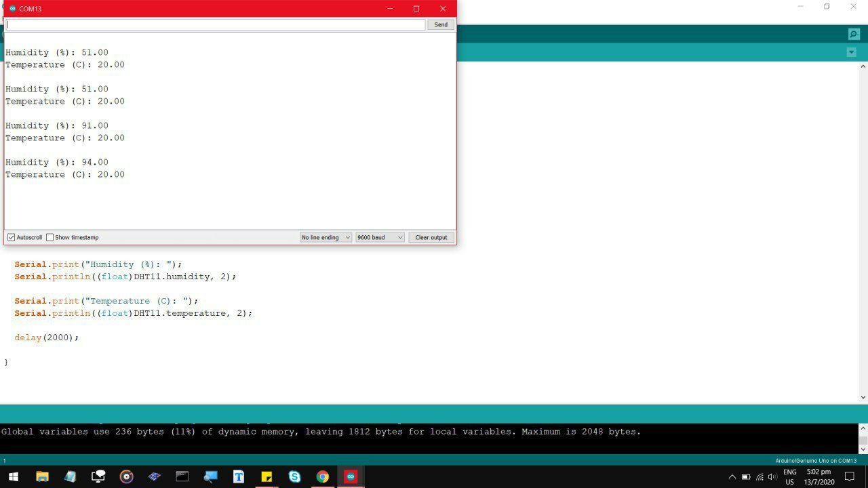This screenshot has height=488, width=868.
Task: Click the Arduino icon in COM13 title bar
Action: [x=12, y=9]
